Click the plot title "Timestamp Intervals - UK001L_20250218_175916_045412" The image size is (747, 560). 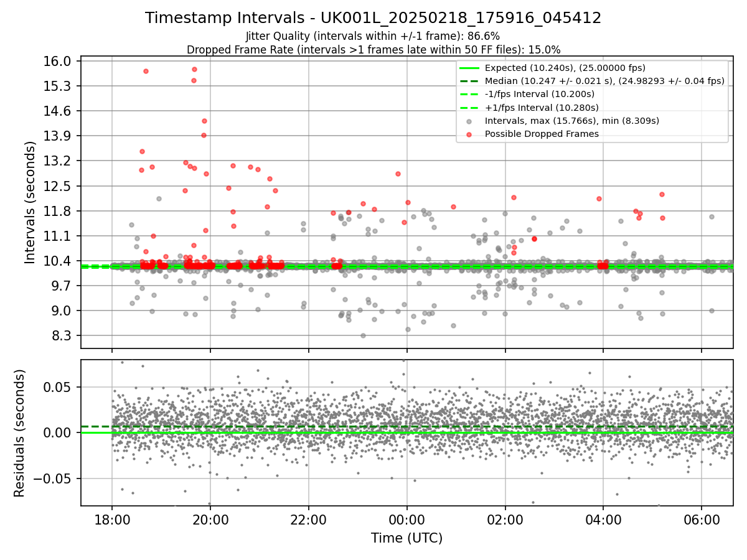[x=374, y=18]
